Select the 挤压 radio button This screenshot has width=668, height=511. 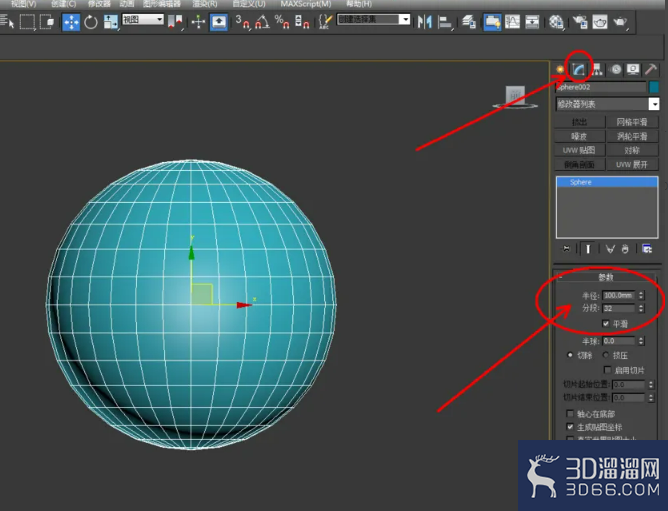606,355
